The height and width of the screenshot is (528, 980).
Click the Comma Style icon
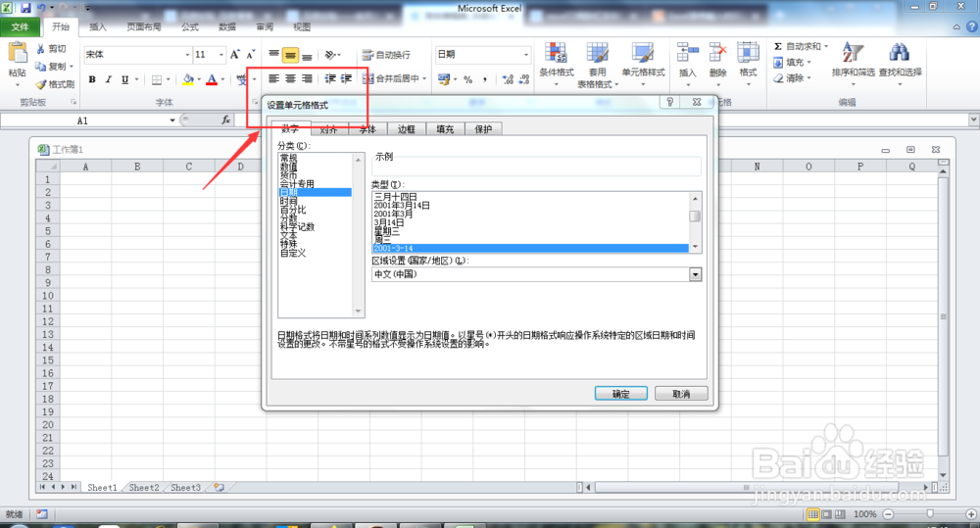pyautogui.click(x=485, y=79)
